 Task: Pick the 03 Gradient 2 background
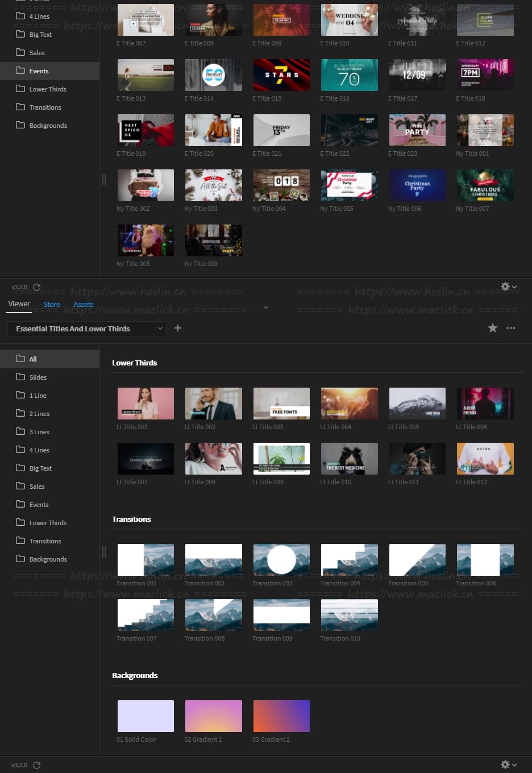click(281, 716)
